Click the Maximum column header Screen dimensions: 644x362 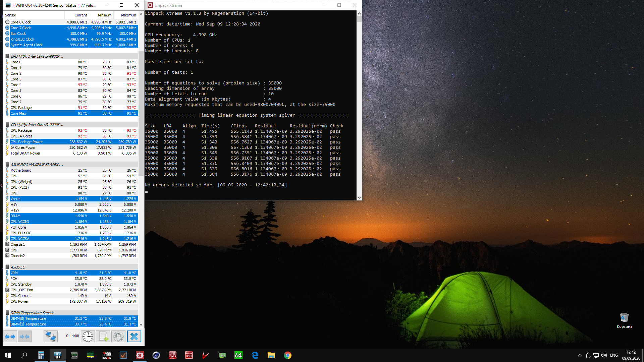click(128, 15)
